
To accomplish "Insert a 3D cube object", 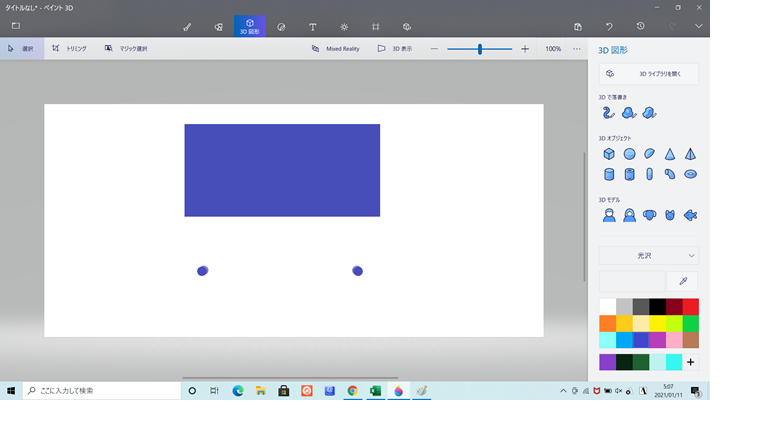I will click(x=609, y=154).
